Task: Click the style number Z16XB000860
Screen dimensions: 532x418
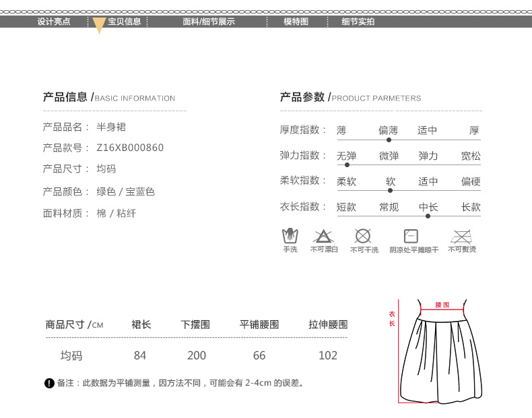Action: (130, 148)
